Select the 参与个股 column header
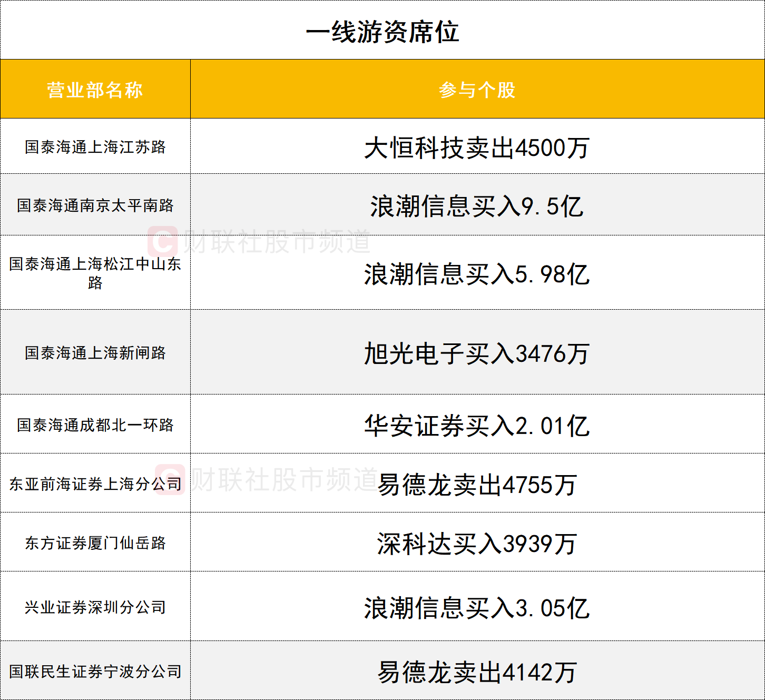Screen dimensions: 765x700 click(477, 89)
